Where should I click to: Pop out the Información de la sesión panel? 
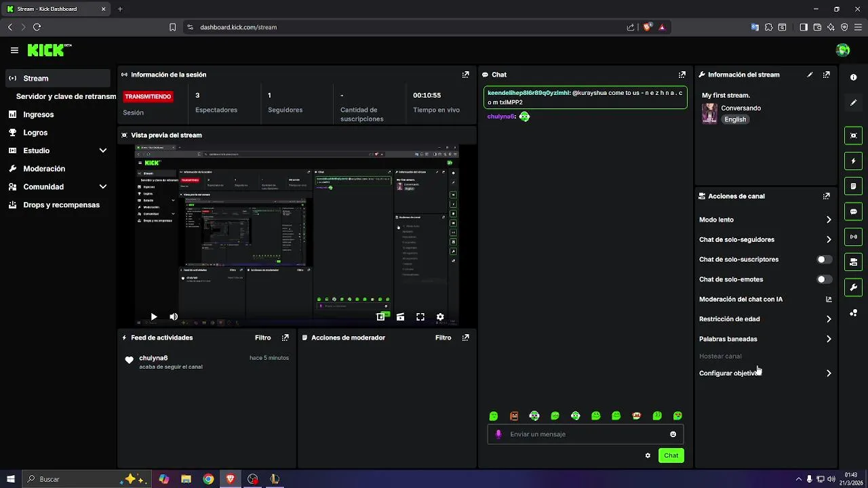pos(465,75)
